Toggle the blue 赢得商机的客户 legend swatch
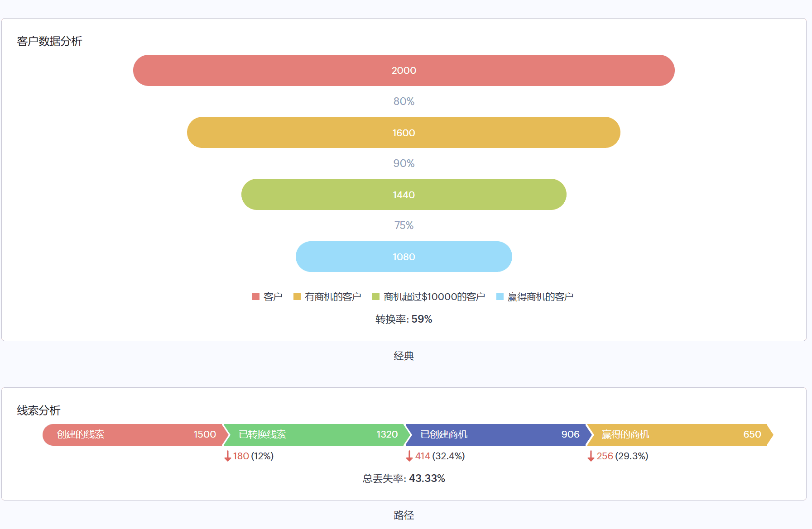812x529 pixels. [x=500, y=296]
